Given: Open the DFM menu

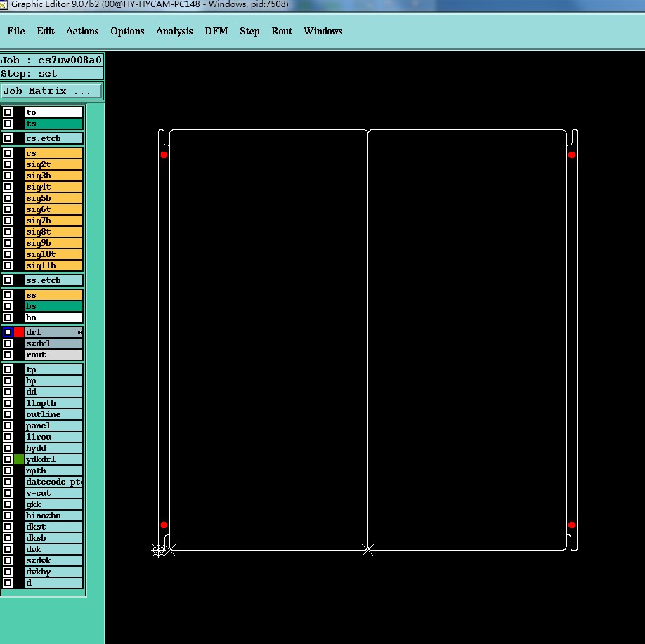Looking at the screenshot, I should point(216,32).
